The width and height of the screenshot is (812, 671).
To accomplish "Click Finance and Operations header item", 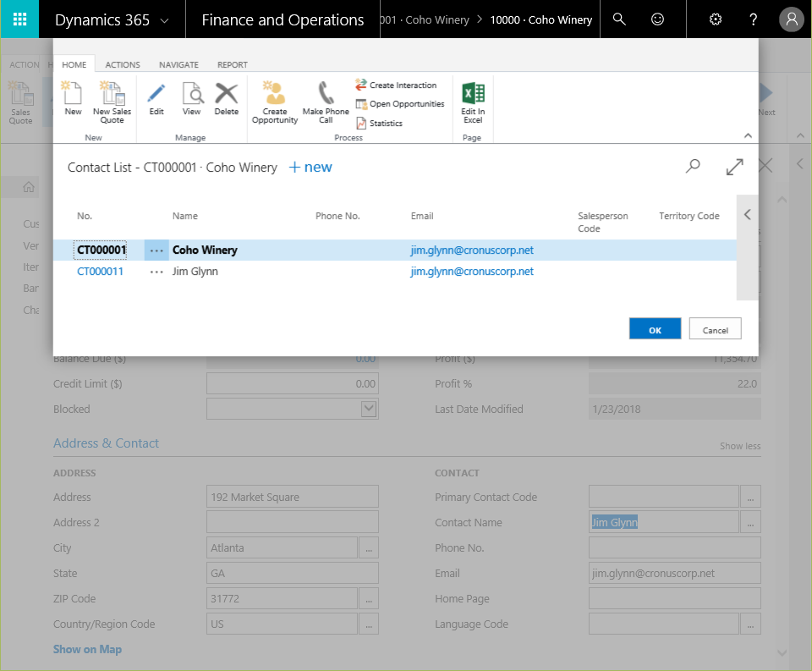I will tap(283, 19).
